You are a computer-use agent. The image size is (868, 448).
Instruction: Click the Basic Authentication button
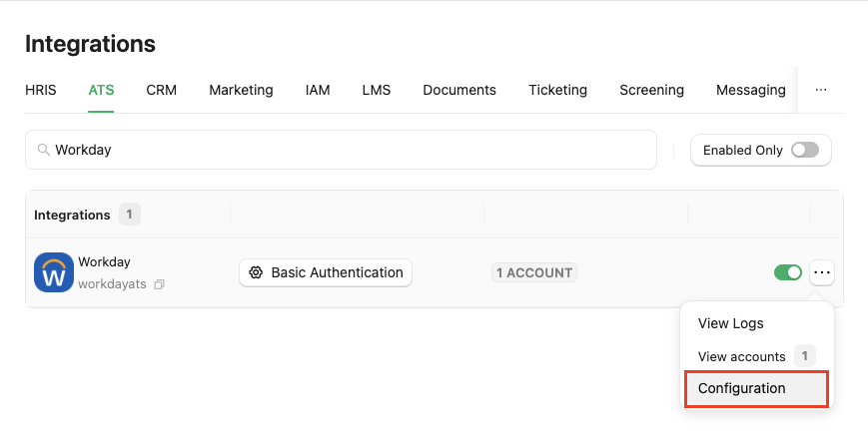[326, 272]
